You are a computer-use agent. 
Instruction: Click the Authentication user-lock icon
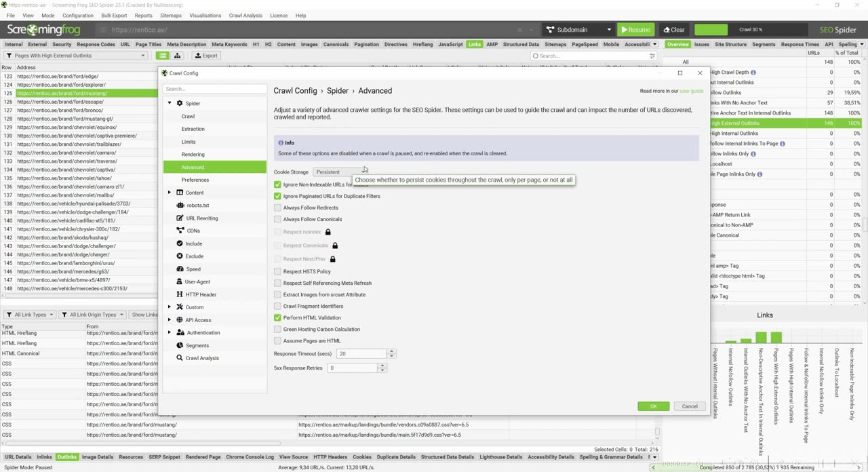180,332
